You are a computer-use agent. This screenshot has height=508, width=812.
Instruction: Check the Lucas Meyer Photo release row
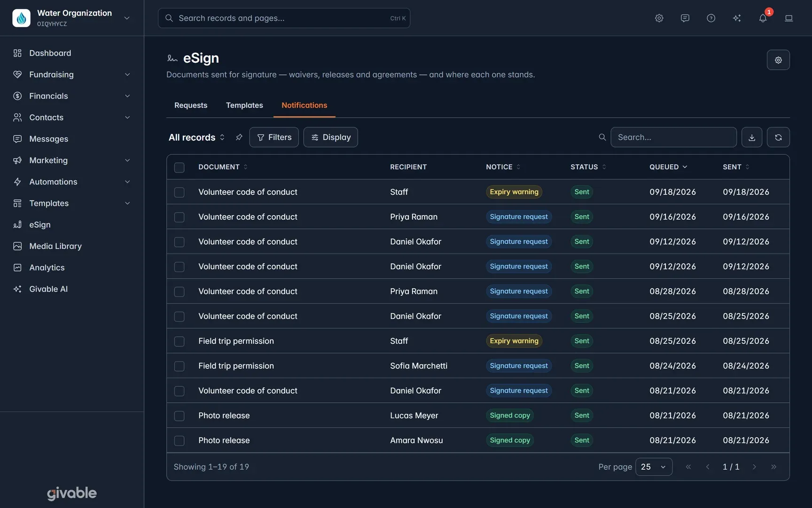[x=179, y=416]
